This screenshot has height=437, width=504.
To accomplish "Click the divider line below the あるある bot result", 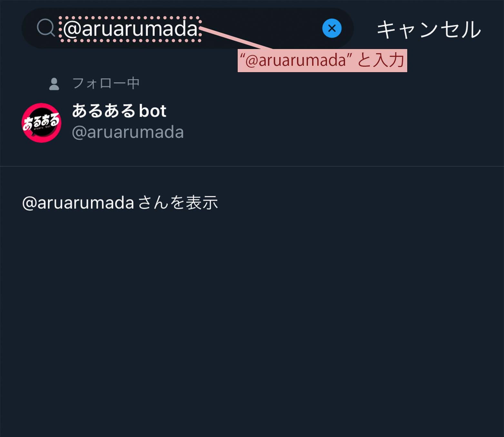I will click(252, 166).
